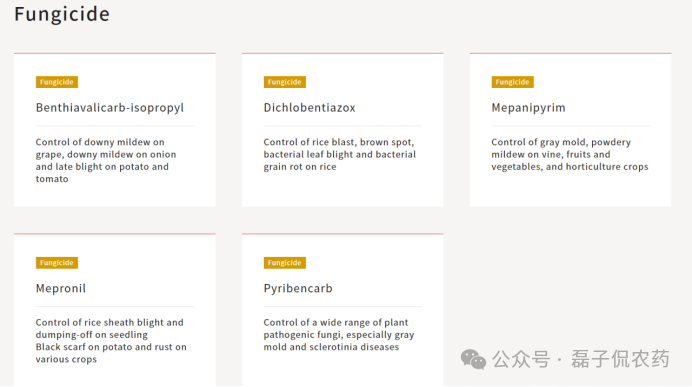The height and width of the screenshot is (387, 692).
Task: Open the Pyribencarb product title
Action: pyautogui.click(x=298, y=289)
